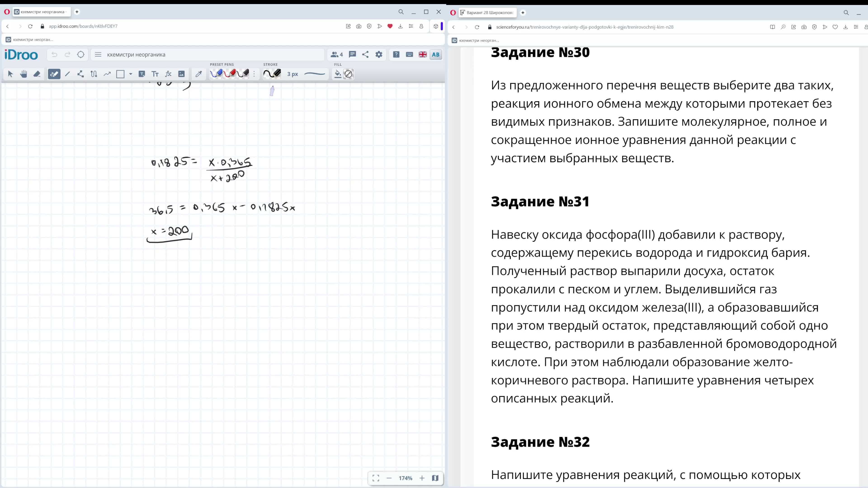Open the chat panel in iDroo

pyautogui.click(x=352, y=54)
